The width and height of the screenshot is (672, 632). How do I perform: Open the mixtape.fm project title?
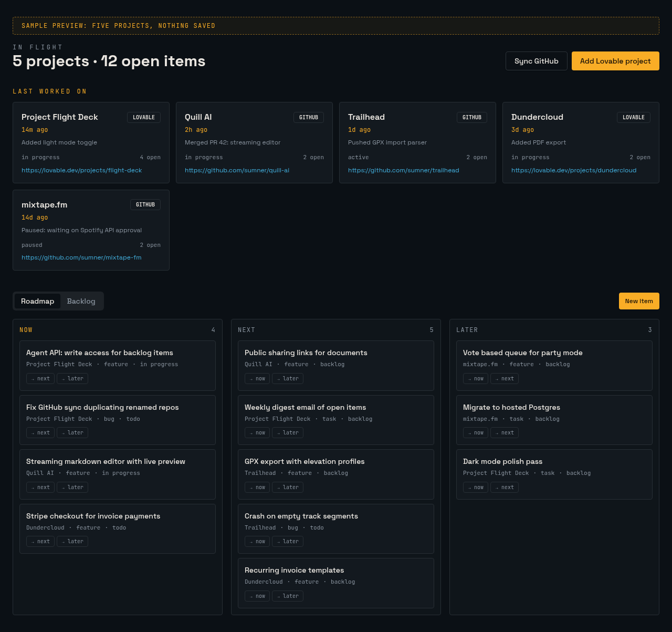[x=45, y=205]
